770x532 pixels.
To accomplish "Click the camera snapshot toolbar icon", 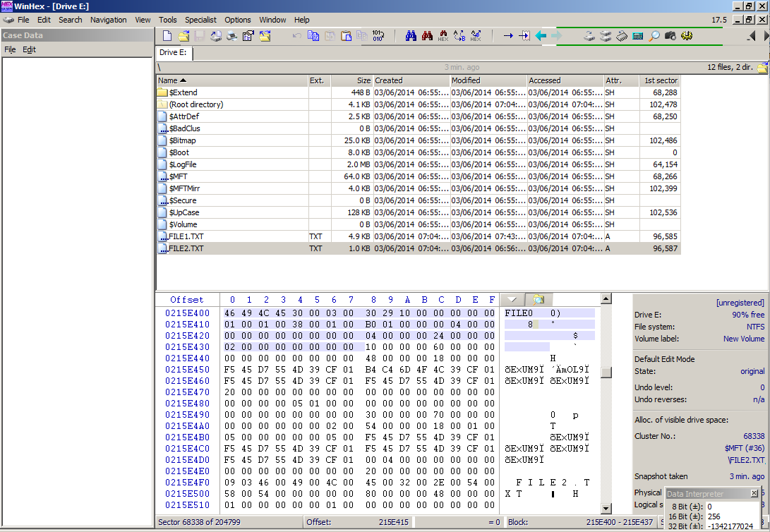I will point(670,36).
